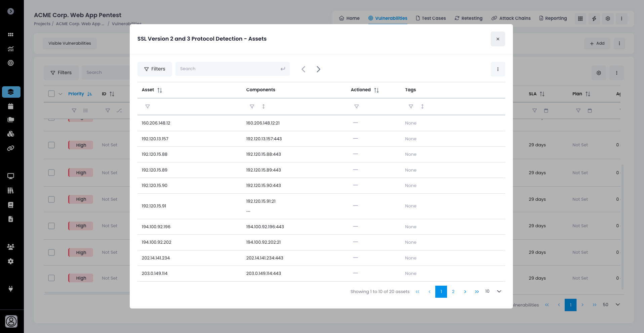Go to next vulnerability with right arrow
Screen dimensions: 644x333
pyautogui.click(x=318, y=69)
